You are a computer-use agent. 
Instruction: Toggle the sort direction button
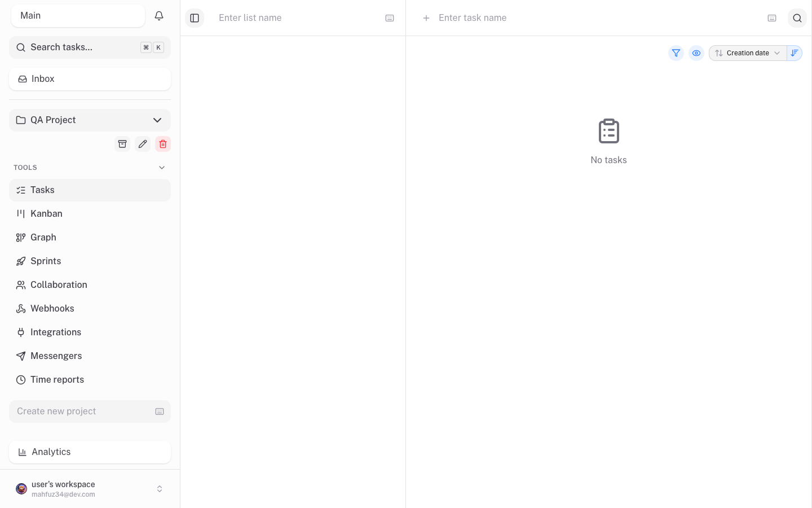[x=795, y=53]
